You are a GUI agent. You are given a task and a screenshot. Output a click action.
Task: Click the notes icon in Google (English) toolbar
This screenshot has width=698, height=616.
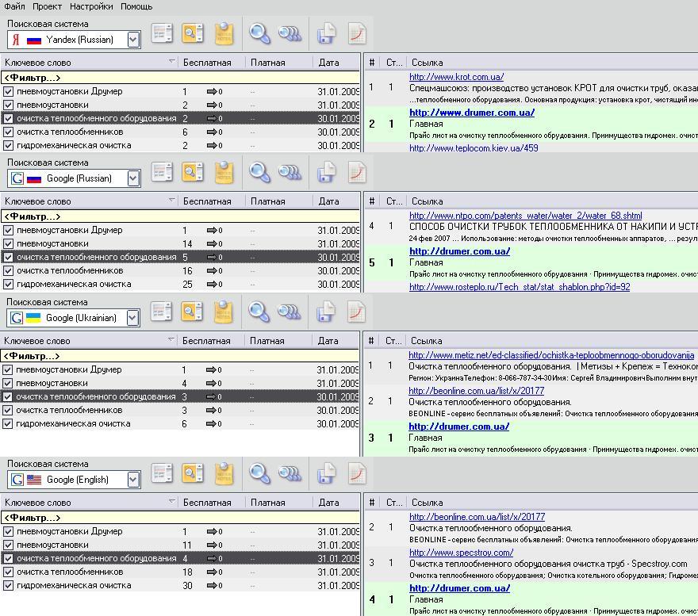225,473
